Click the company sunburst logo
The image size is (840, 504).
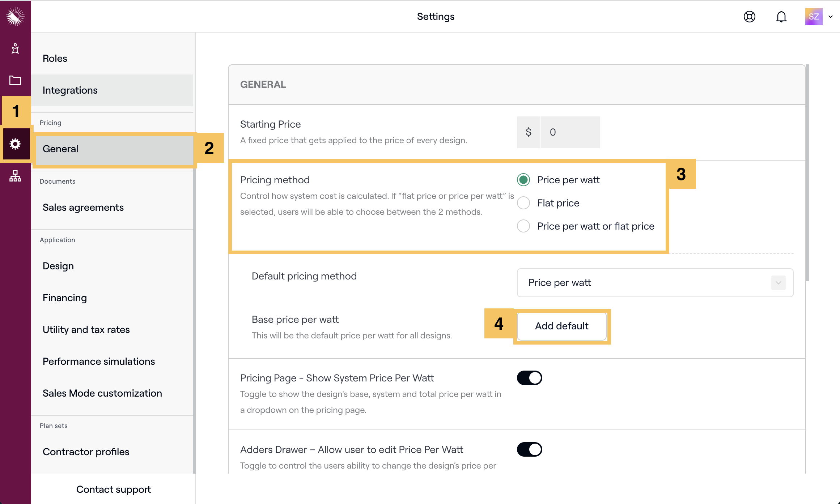(x=15, y=16)
